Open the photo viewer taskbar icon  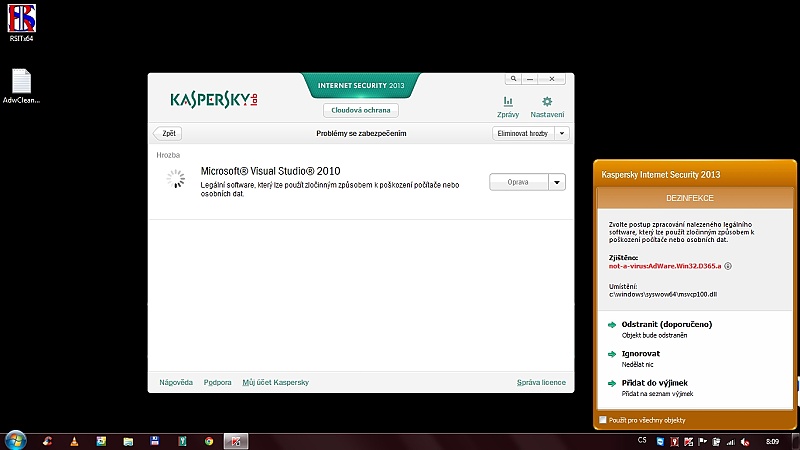coord(102,441)
